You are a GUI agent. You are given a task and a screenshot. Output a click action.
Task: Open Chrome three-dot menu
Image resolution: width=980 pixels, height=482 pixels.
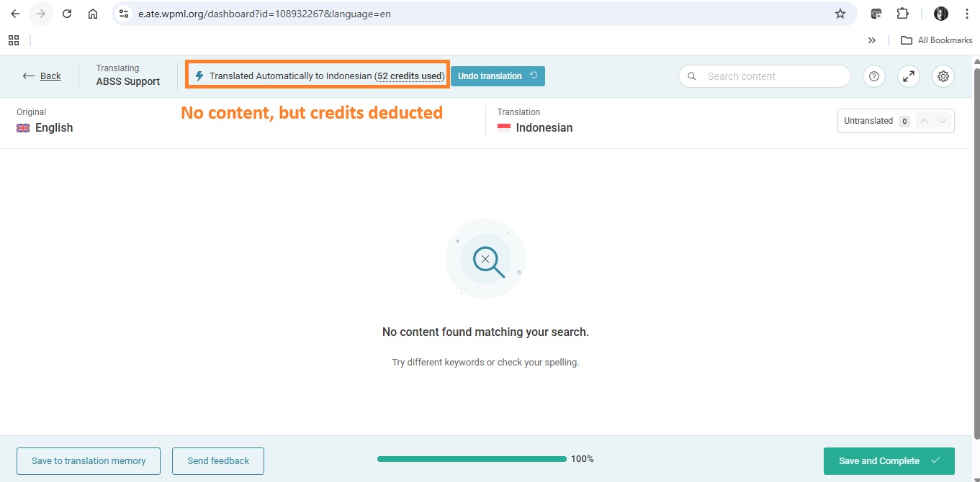[x=966, y=14]
